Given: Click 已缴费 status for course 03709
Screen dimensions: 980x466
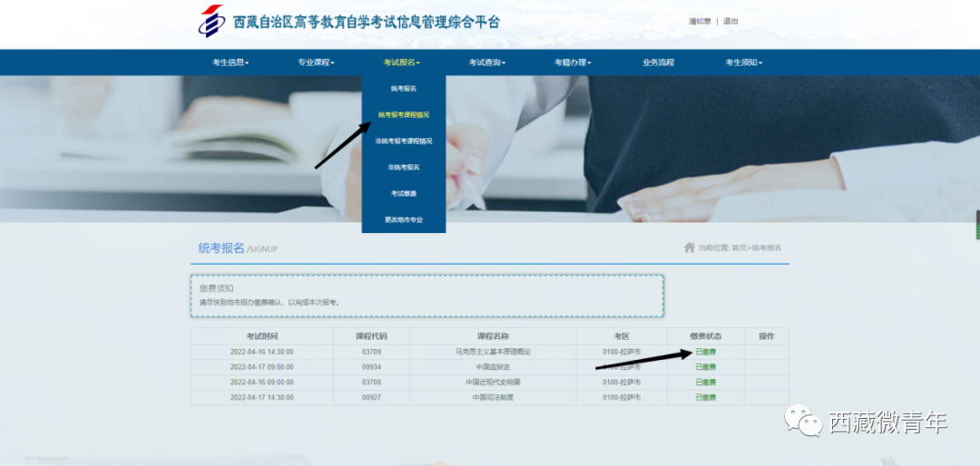Looking at the screenshot, I should pos(705,352).
